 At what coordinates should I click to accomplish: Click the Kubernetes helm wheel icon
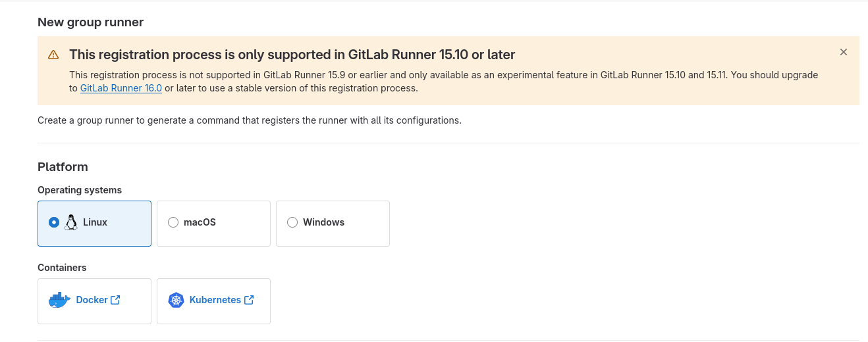(176, 301)
